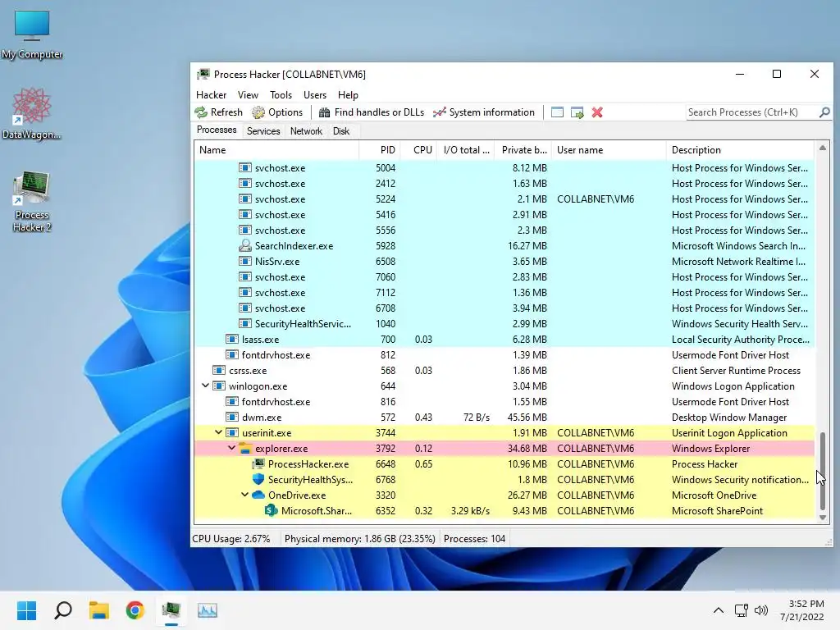Click the find window toolbar icon
The width and height of the screenshot is (840, 630).
coord(557,112)
